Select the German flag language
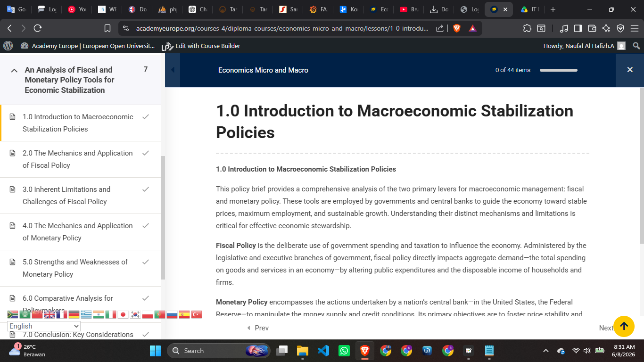 point(74,314)
